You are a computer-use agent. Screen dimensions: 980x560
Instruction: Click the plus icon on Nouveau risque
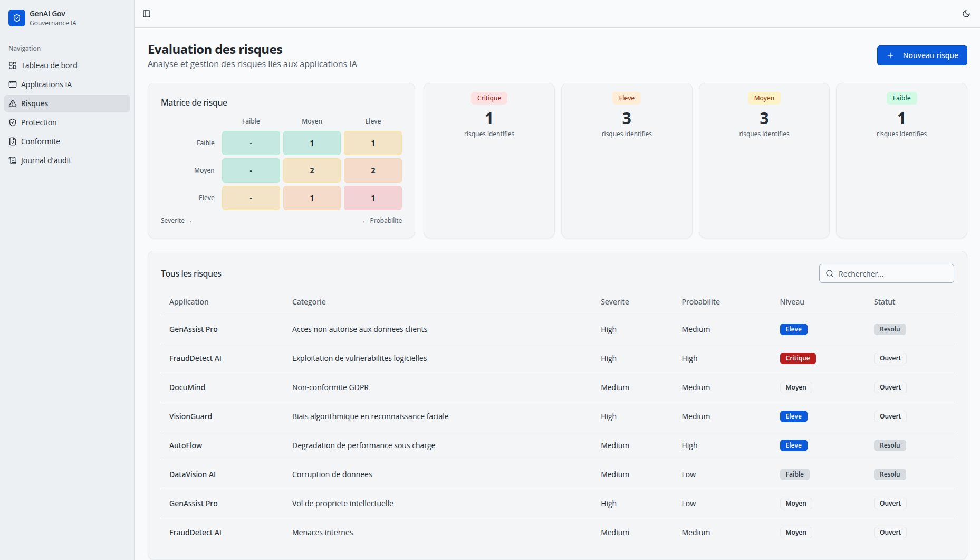890,55
